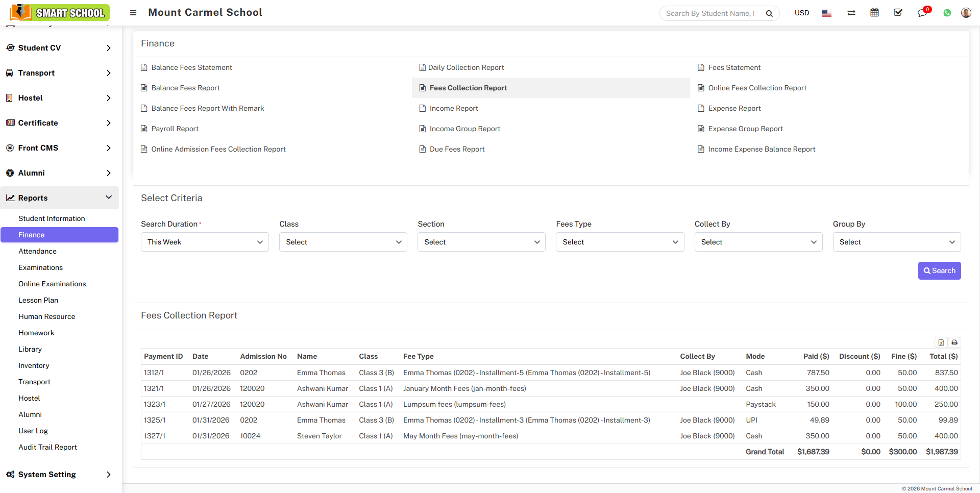Image resolution: width=980 pixels, height=493 pixels.
Task: Click the student name search field
Action: click(x=710, y=13)
